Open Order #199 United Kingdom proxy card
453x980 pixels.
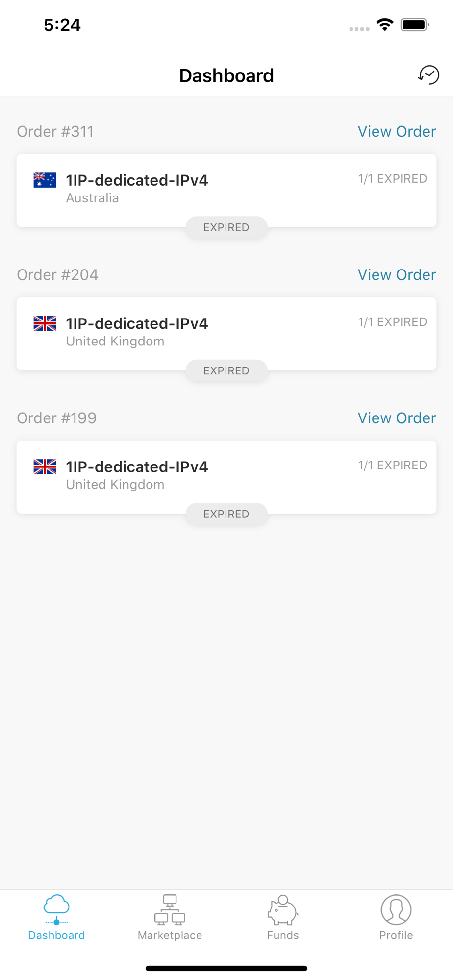[x=226, y=477]
